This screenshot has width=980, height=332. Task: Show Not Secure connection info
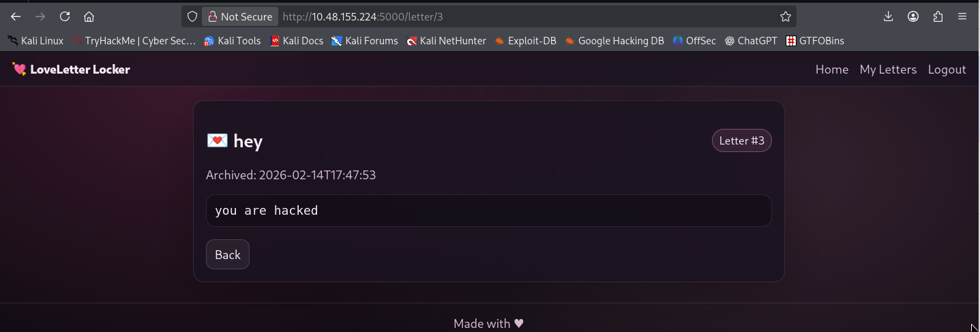point(240,16)
